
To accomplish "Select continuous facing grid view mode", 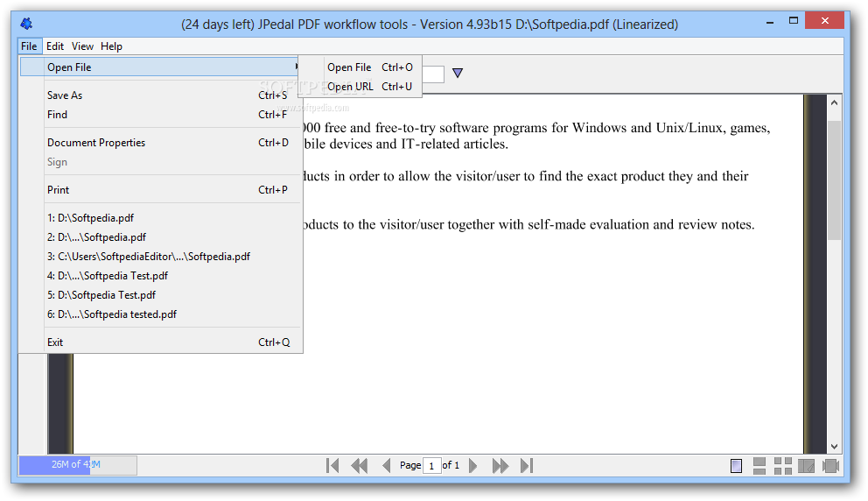I will pyautogui.click(x=783, y=466).
